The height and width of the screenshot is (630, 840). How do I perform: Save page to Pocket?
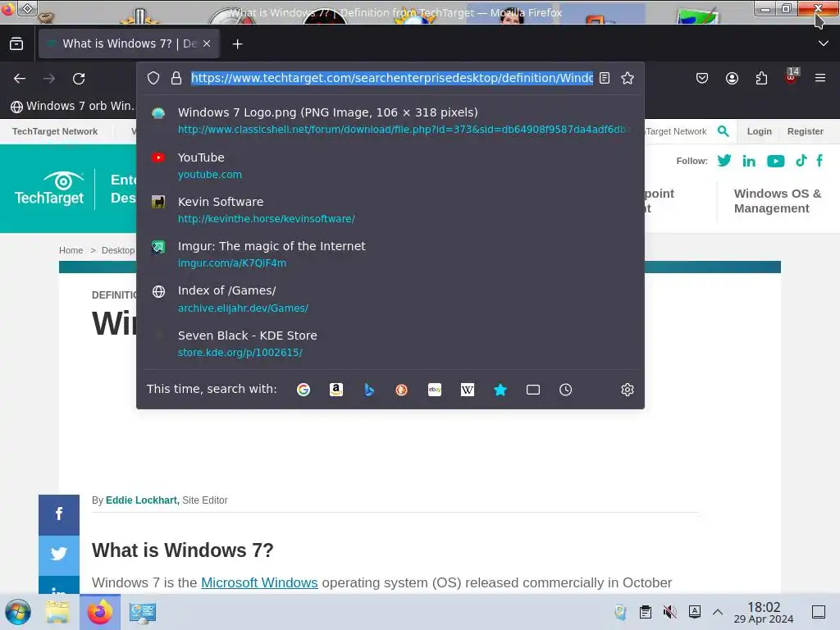click(702, 79)
